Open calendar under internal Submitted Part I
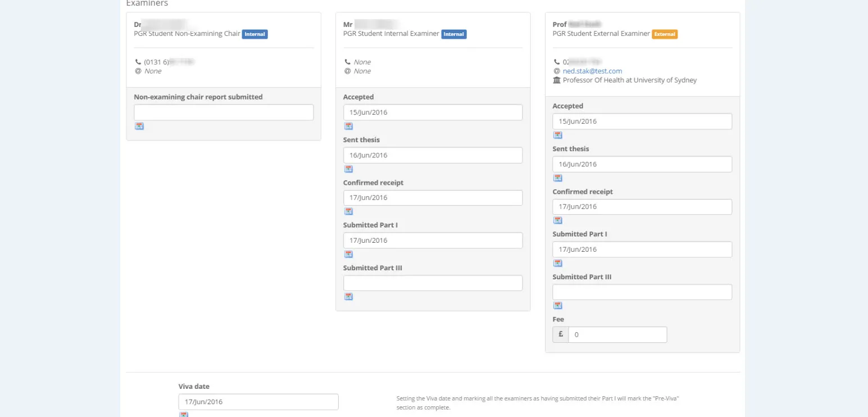The image size is (868, 417). pos(348,254)
